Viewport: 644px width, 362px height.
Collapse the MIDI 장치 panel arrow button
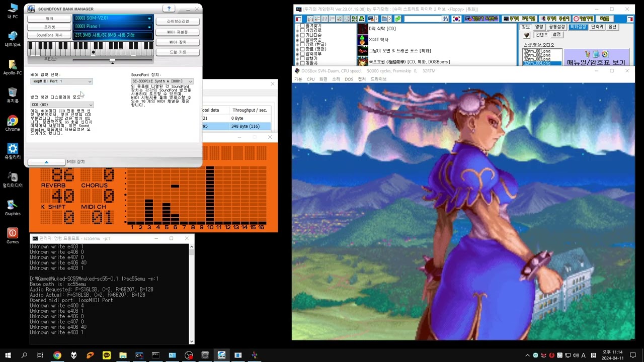coord(46,162)
